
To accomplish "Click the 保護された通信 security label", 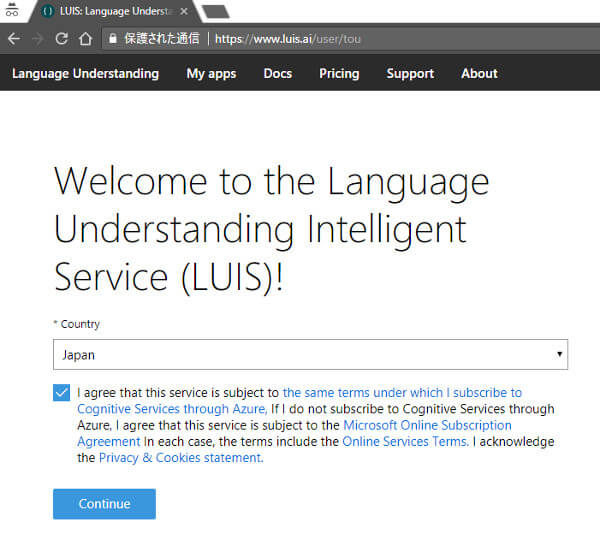I will coord(161,38).
